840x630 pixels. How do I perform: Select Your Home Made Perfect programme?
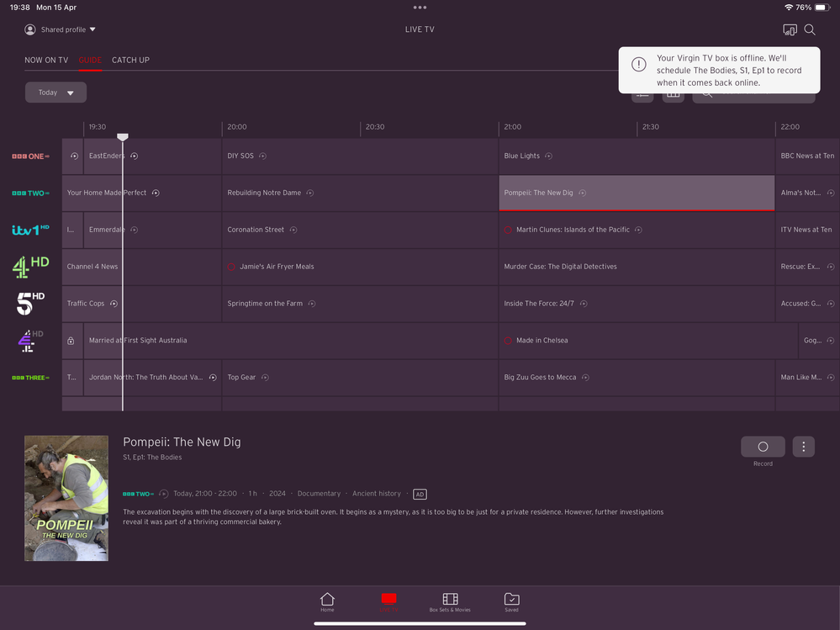pyautogui.click(x=141, y=193)
